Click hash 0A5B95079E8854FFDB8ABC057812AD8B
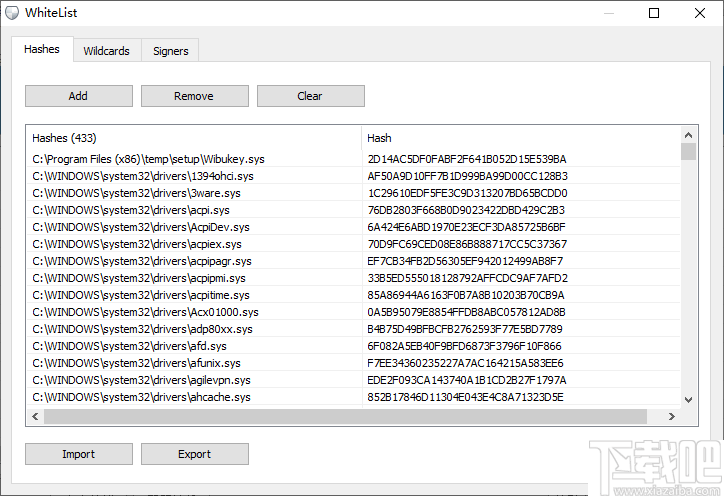 point(466,312)
